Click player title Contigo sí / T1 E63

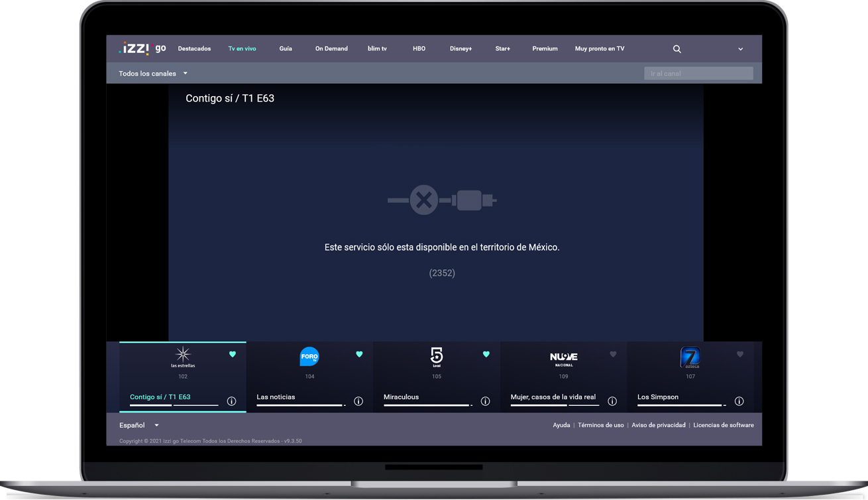tap(230, 98)
